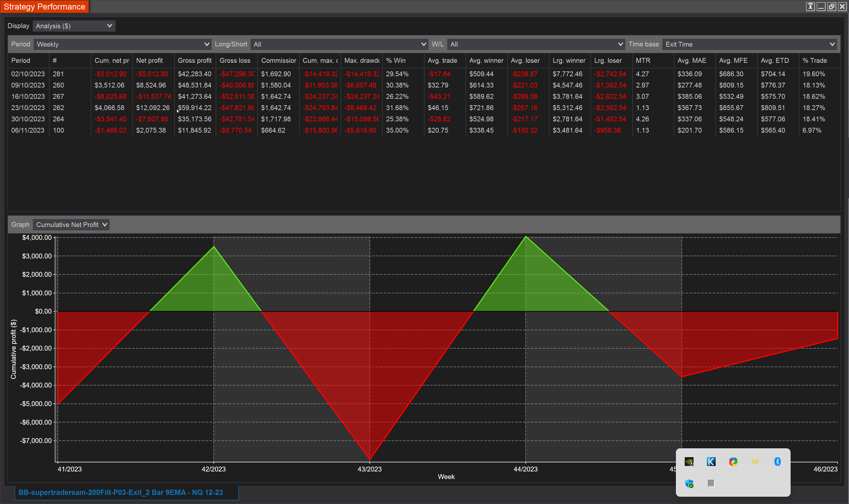The image size is (849, 504).
Task: Select the Strategy Performance tab
Action: click(44, 6)
